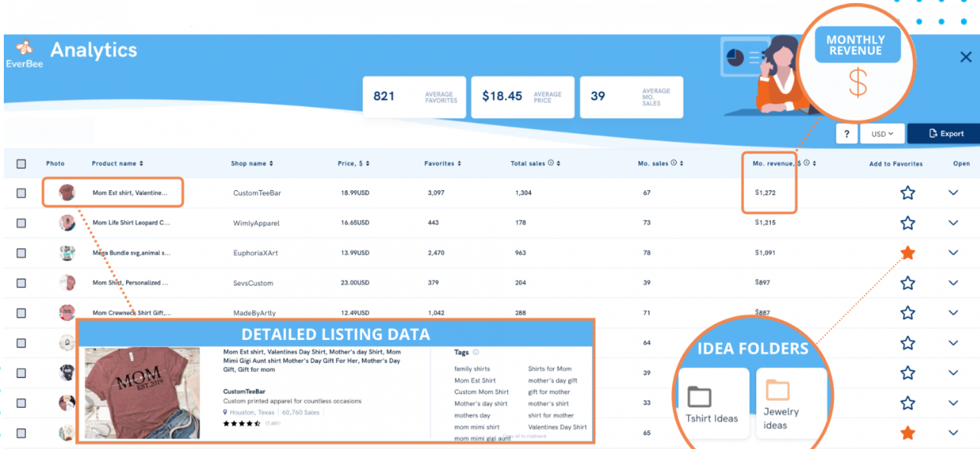Expand the MadeByArtly row chevron
980x449 pixels.
coord(953,312)
